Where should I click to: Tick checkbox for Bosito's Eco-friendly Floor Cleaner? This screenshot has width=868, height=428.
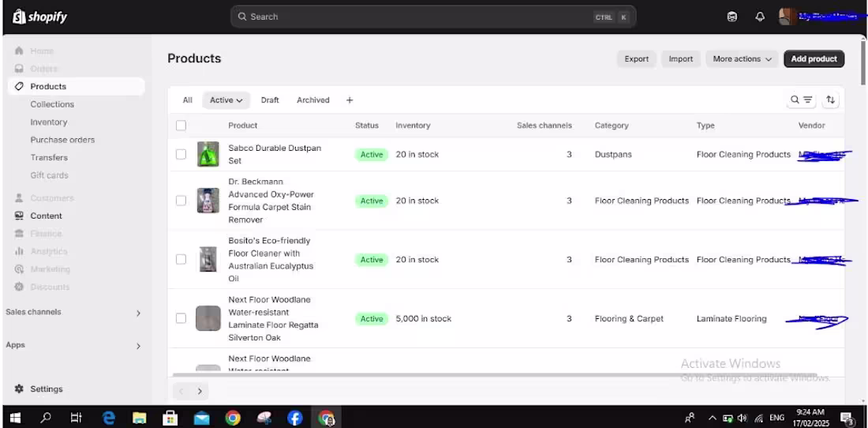[181, 260]
